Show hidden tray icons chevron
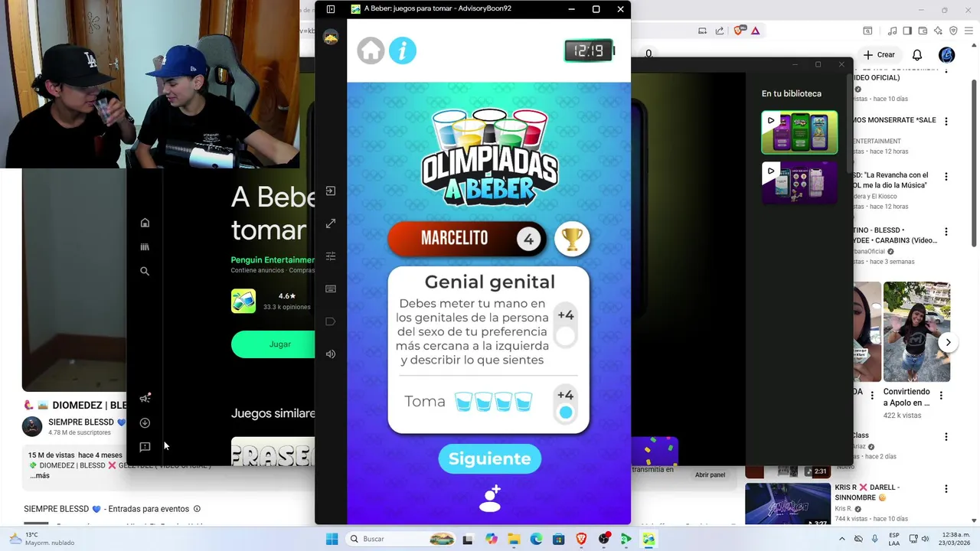The width and height of the screenshot is (980, 551). 842,539
